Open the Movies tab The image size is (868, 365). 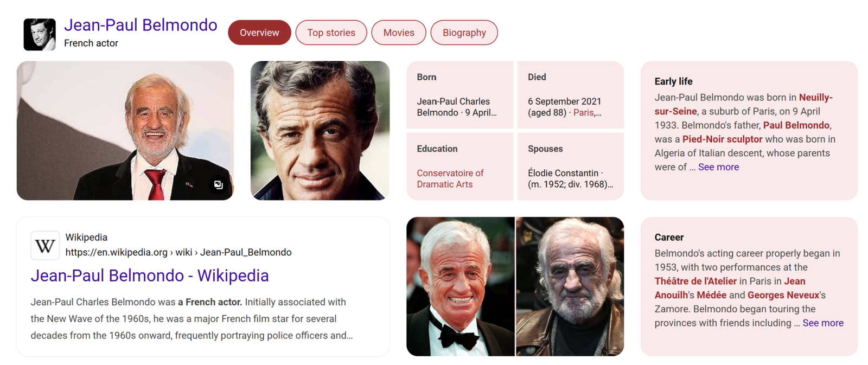point(398,33)
